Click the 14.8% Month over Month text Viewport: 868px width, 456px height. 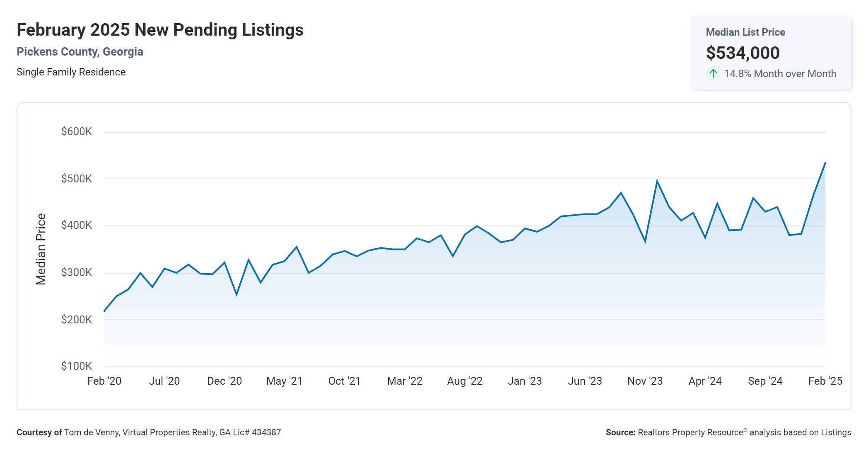[780, 74]
